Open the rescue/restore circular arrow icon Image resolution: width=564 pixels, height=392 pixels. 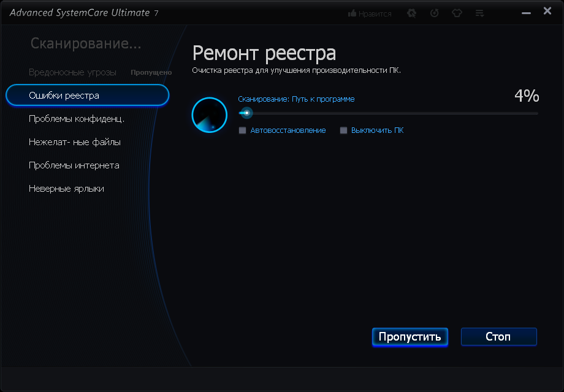tap(435, 13)
